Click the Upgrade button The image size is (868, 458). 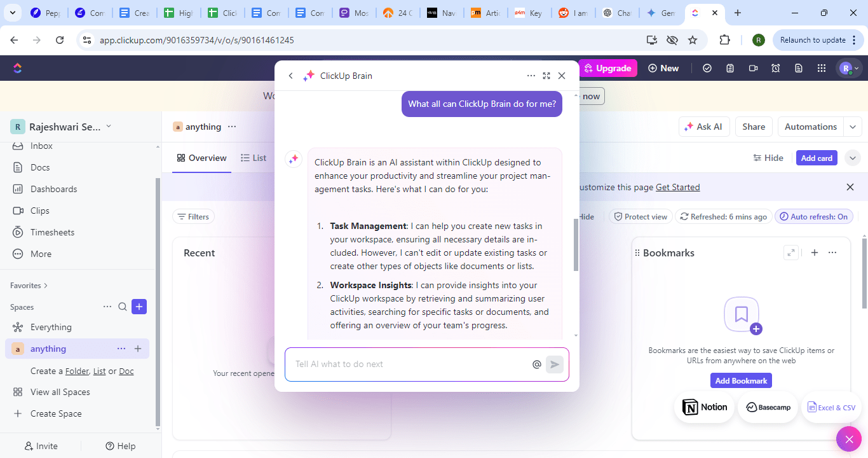(x=608, y=68)
